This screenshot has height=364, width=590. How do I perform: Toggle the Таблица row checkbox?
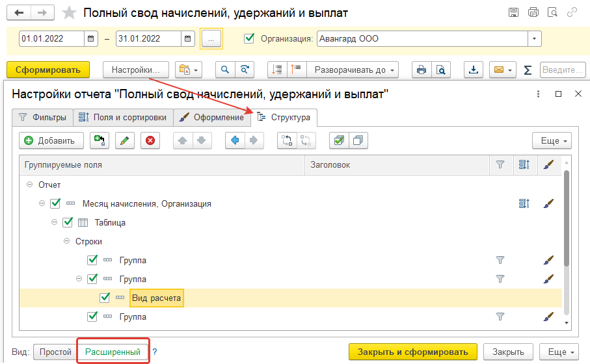coord(68,222)
